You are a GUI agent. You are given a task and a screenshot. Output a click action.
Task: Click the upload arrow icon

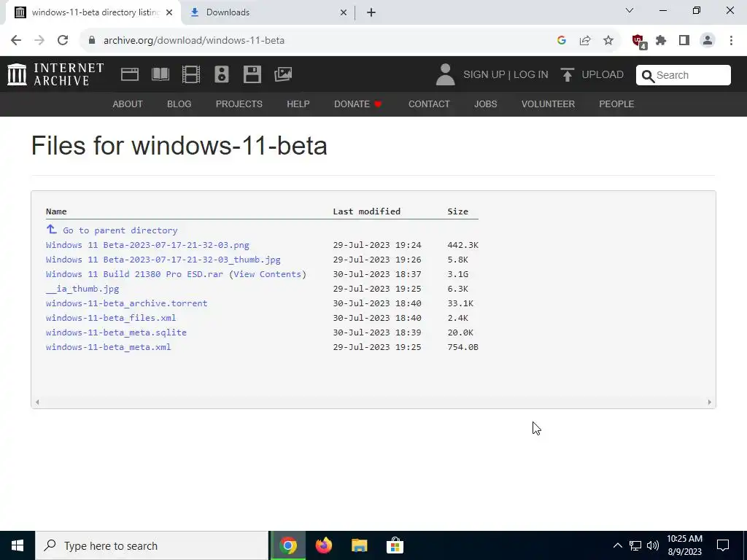(567, 74)
